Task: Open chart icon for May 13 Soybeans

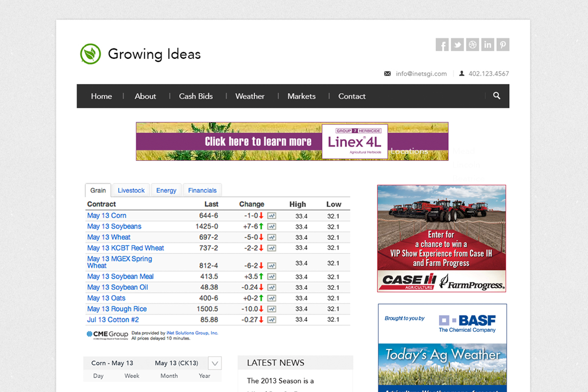Action: (271, 226)
